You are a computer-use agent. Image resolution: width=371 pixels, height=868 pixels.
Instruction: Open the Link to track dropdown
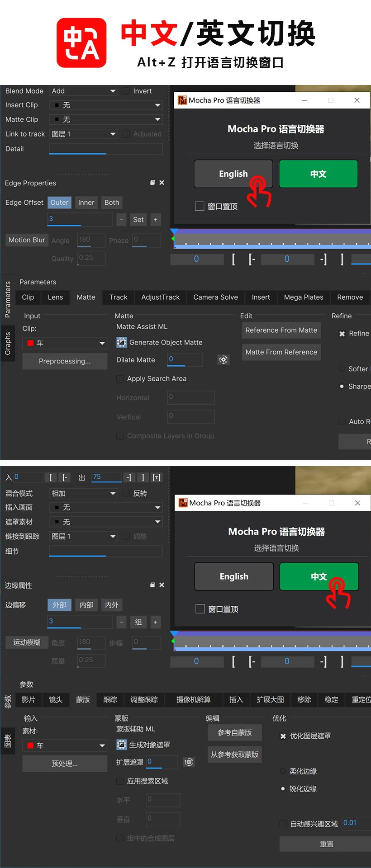pyautogui.click(x=83, y=134)
